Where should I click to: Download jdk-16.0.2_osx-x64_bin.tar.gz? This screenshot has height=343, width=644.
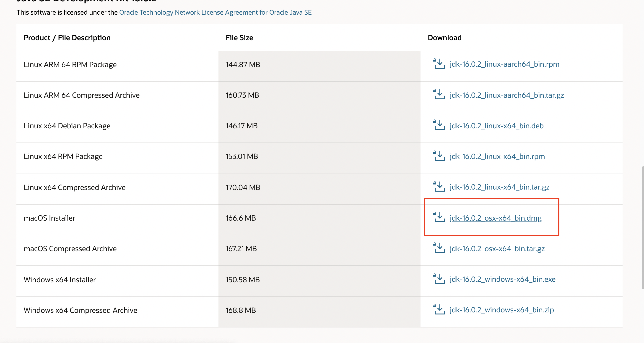click(x=497, y=249)
